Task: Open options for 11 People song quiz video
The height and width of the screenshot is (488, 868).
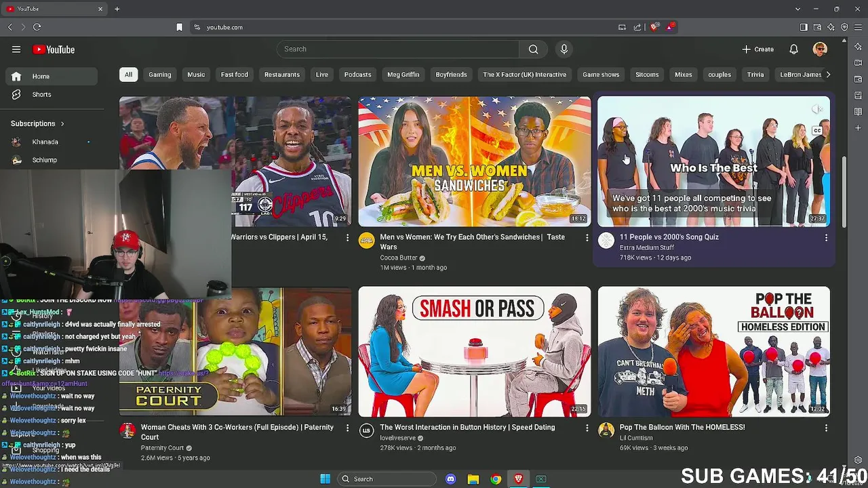Action: [x=826, y=238]
